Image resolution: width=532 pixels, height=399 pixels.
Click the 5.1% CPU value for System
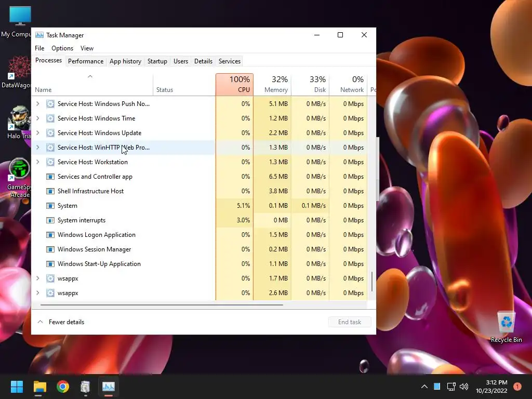(x=243, y=206)
